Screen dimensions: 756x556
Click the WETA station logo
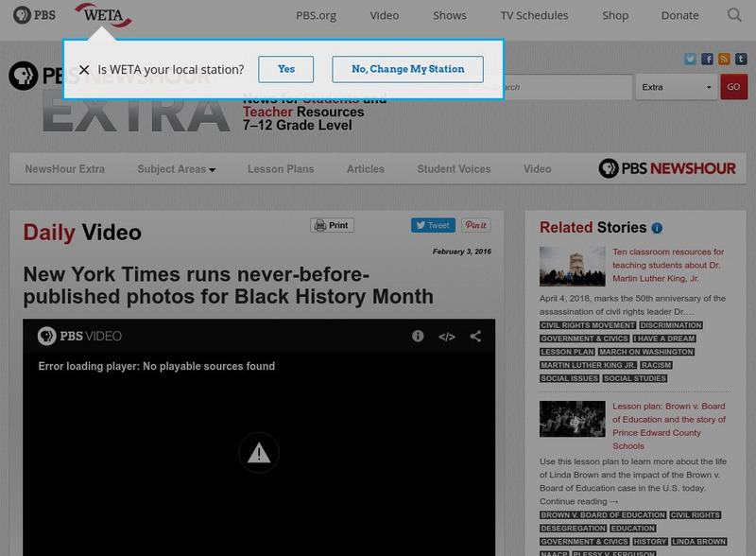[x=102, y=15]
